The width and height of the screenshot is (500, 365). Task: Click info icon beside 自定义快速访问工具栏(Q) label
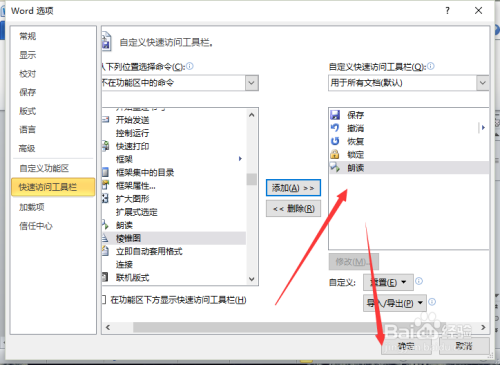click(431, 66)
